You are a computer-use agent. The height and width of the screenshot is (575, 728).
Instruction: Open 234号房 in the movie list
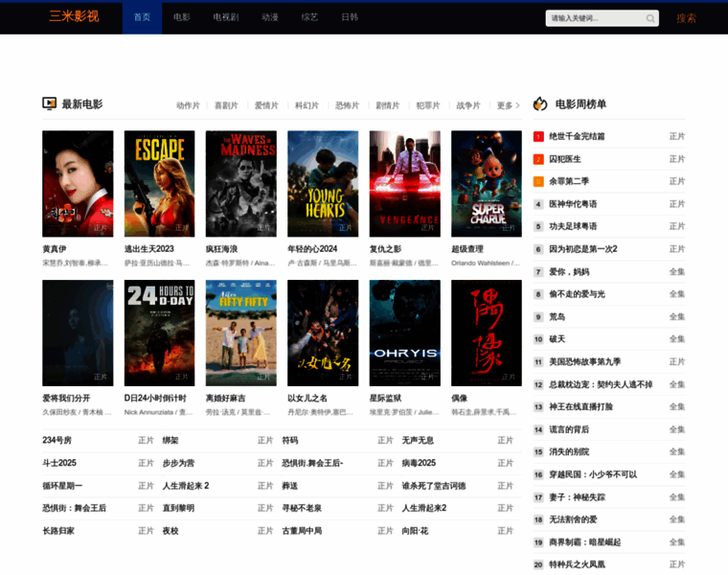[x=57, y=440]
